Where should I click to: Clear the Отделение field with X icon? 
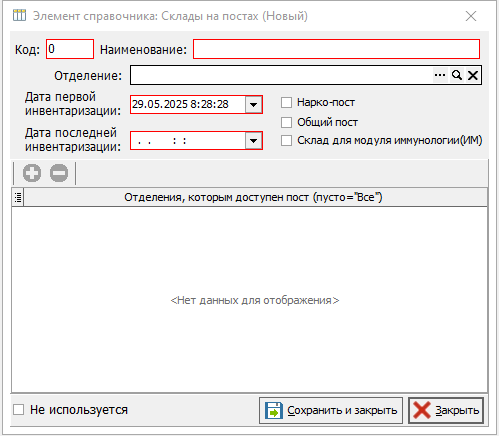pos(473,75)
